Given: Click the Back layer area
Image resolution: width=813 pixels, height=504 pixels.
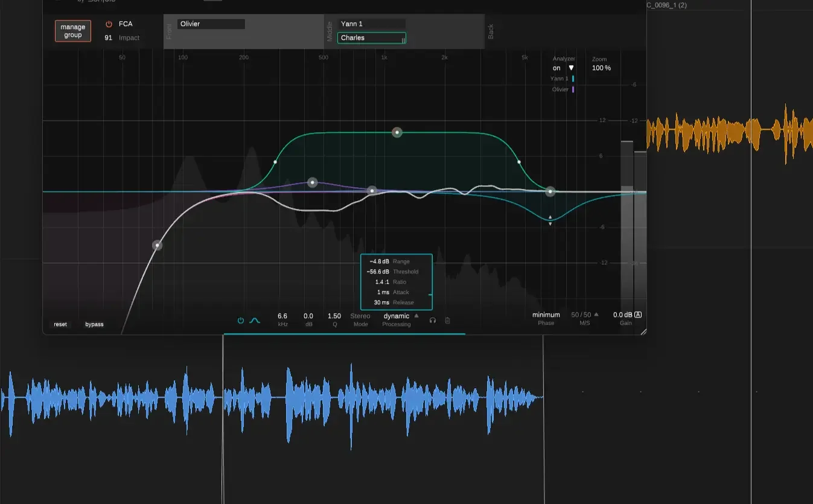Looking at the screenshot, I should click(x=564, y=31).
